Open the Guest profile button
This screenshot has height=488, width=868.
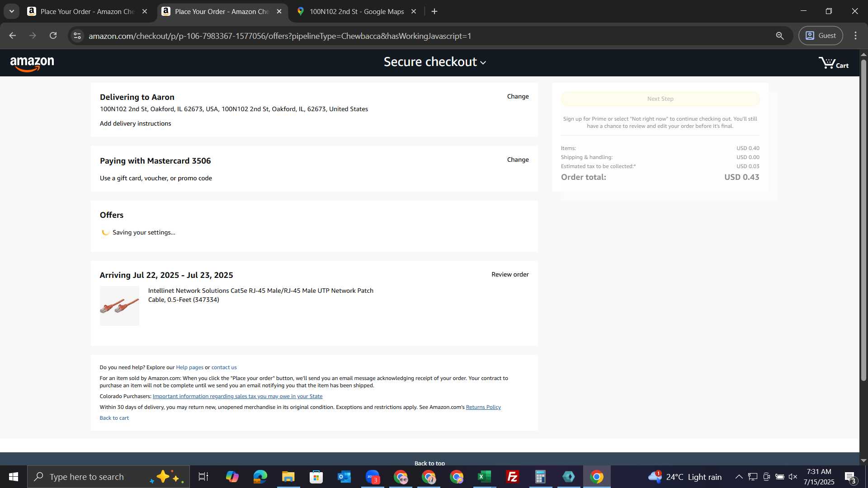(821, 36)
